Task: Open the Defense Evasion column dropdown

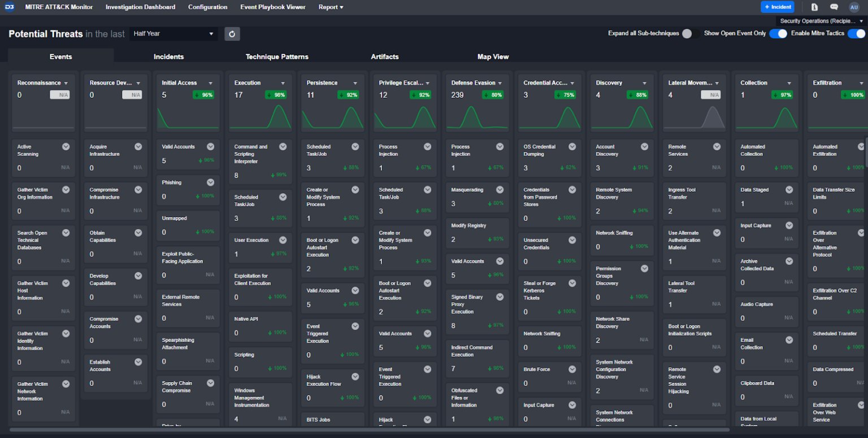Action: pyautogui.click(x=500, y=83)
